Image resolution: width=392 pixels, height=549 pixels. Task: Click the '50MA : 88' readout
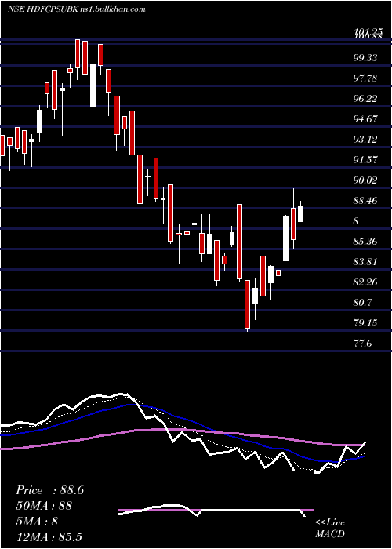[x=44, y=506]
